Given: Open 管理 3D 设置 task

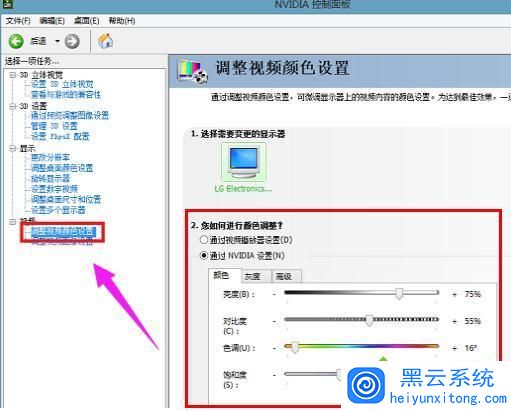Looking at the screenshot, I should click(54, 126).
